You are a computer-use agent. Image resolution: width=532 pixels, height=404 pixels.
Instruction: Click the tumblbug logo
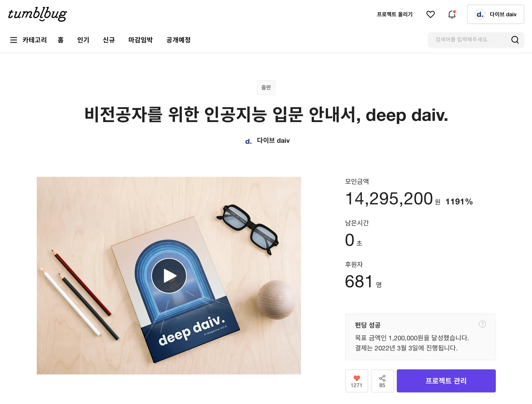click(x=37, y=14)
